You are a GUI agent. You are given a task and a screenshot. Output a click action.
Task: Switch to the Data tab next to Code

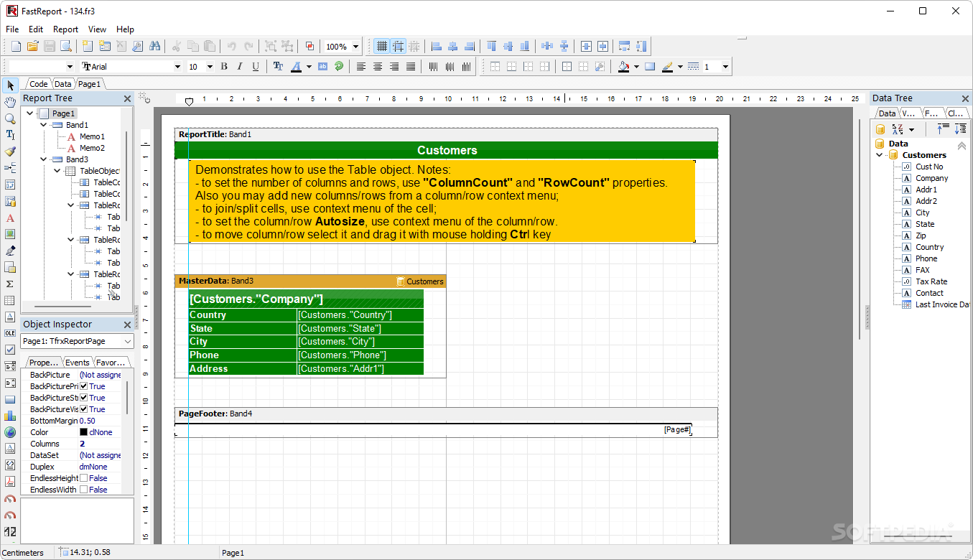(x=63, y=84)
